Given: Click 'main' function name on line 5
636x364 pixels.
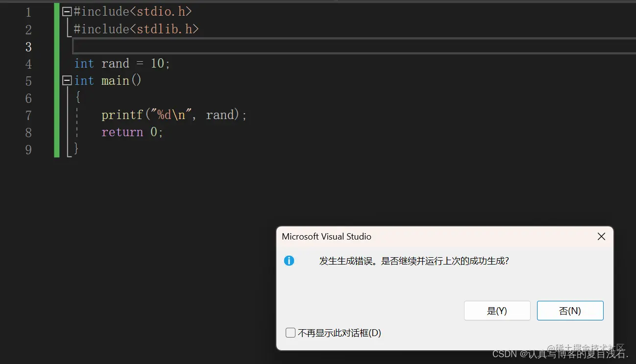Looking at the screenshot, I should click(x=115, y=81).
